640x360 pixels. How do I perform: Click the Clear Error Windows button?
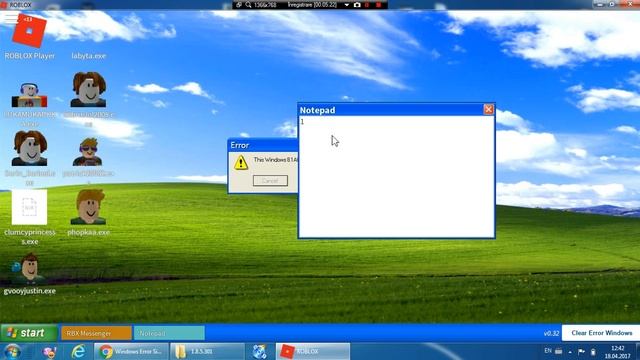coord(601,333)
